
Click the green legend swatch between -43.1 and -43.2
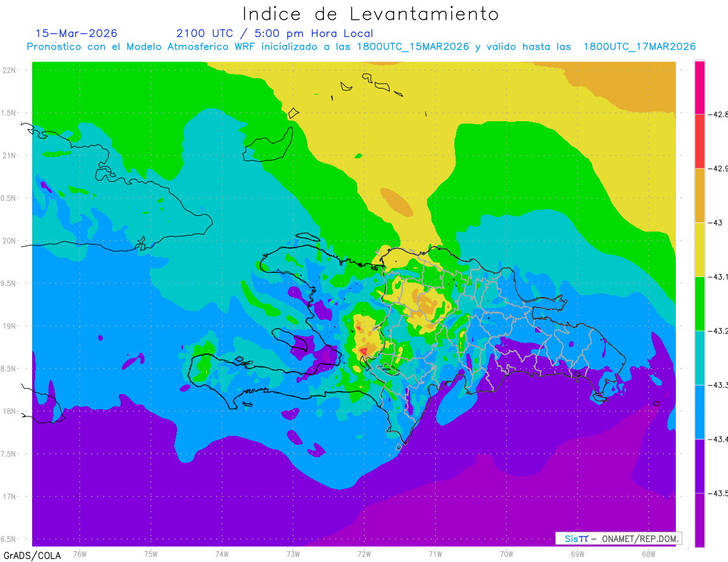pos(699,304)
